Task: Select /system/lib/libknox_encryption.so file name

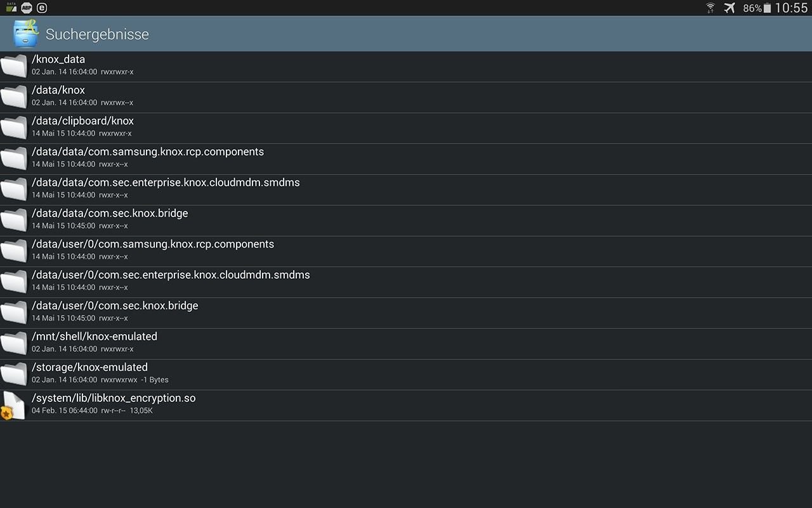Action: (x=114, y=398)
